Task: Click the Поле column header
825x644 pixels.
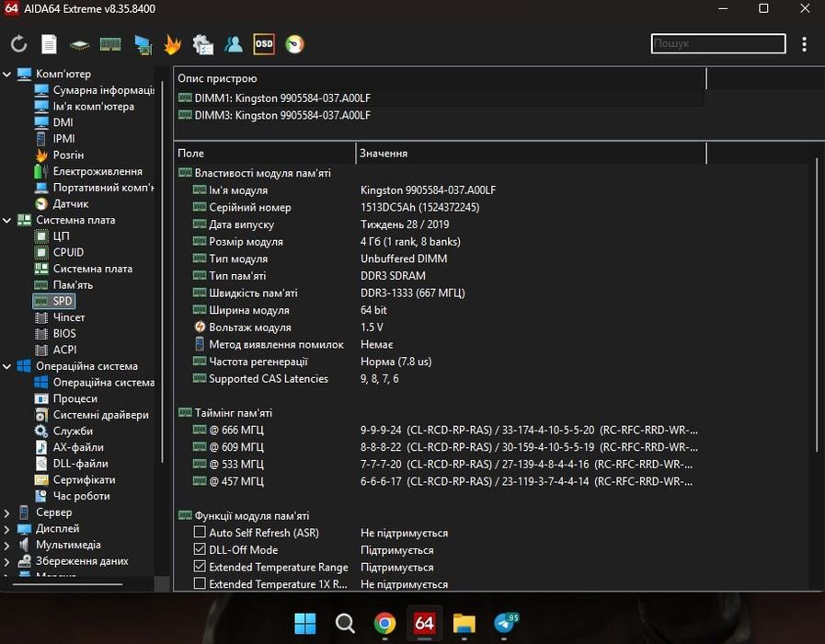Action: tap(265, 153)
